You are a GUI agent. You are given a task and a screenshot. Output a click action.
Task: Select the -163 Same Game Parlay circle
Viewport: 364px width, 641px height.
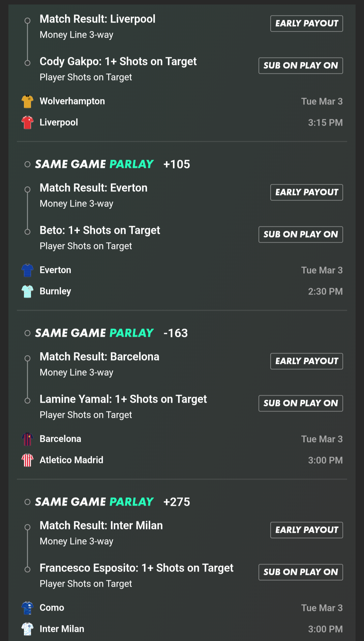(x=28, y=333)
